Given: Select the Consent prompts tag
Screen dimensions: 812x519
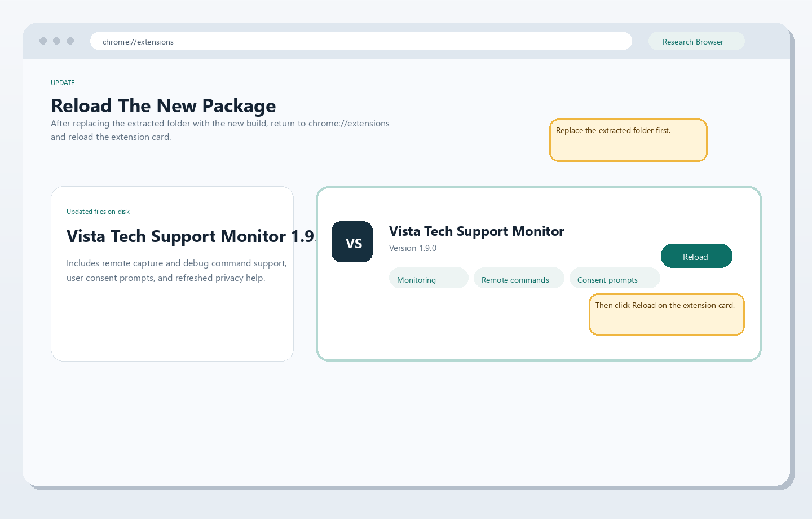Looking at the screenshot, I should pyautogui.click(x=615, y=278).
